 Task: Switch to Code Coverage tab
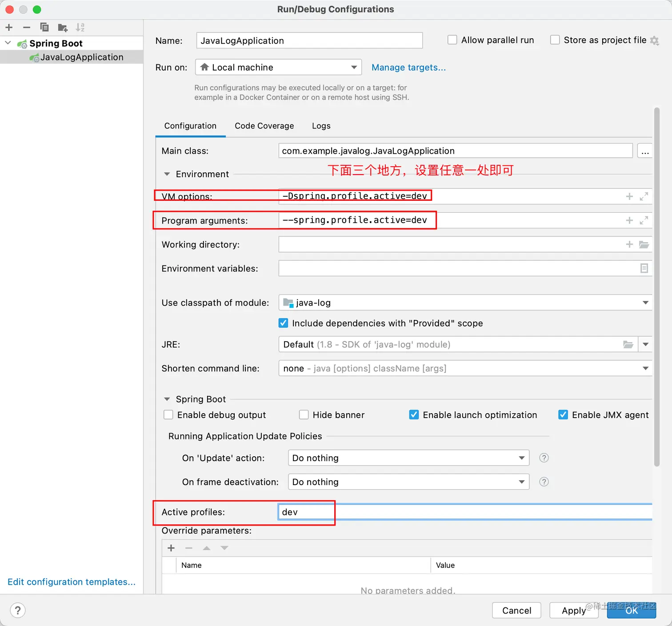(x=264, y=126)
